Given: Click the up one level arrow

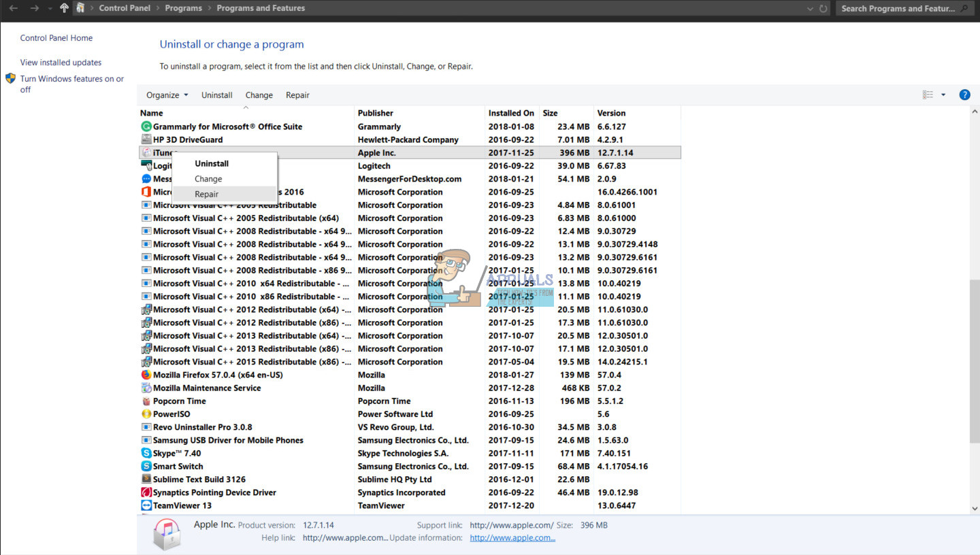Looking at the screenshot, I should click(x=64, y=8).
